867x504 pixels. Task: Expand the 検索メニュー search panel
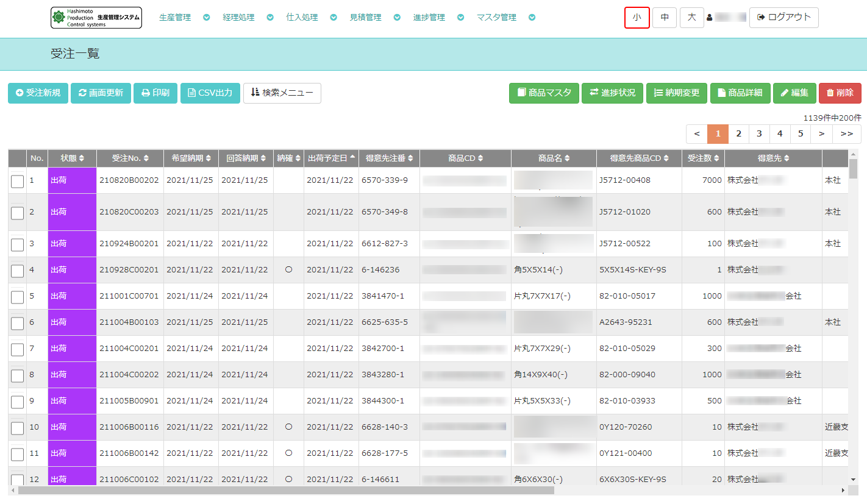tap(282, 93)
